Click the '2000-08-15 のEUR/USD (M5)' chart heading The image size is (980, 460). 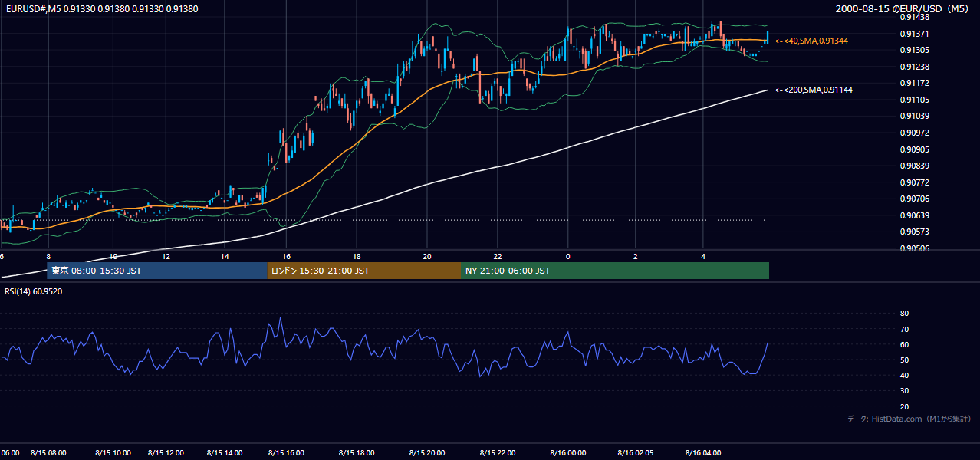tap(903, 8)
